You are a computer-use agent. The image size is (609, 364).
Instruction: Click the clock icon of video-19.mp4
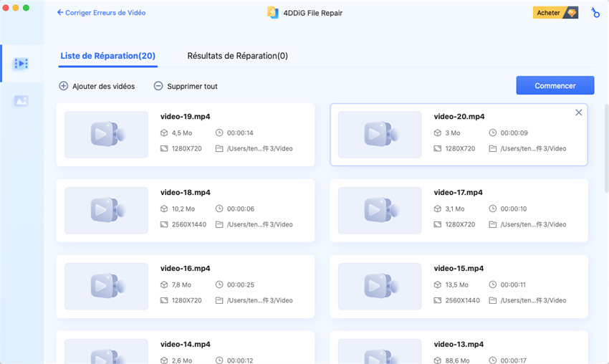(219, 133)
